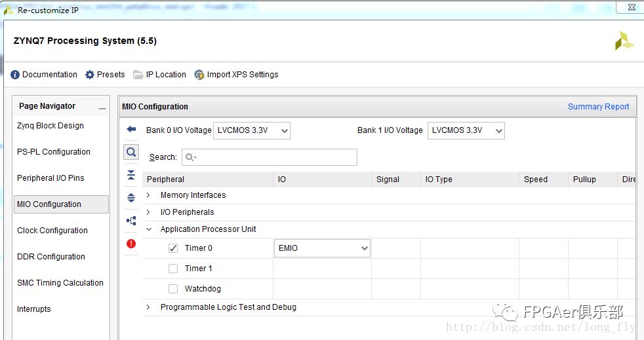The width and height of the screenshot is (644, 340).
Task: Uncheck the Timer 0 checkbox
Action: [x=173, y=248]
